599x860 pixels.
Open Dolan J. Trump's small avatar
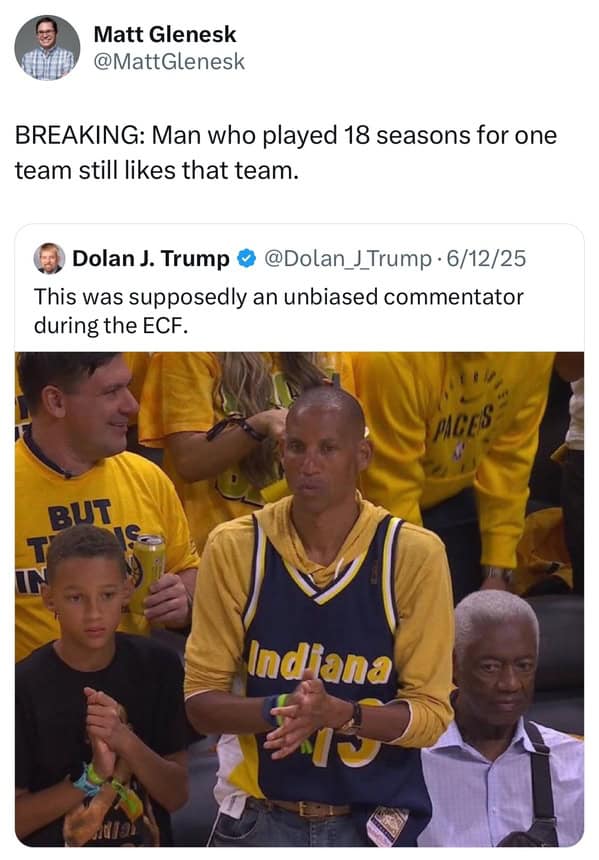click(49, 258)
